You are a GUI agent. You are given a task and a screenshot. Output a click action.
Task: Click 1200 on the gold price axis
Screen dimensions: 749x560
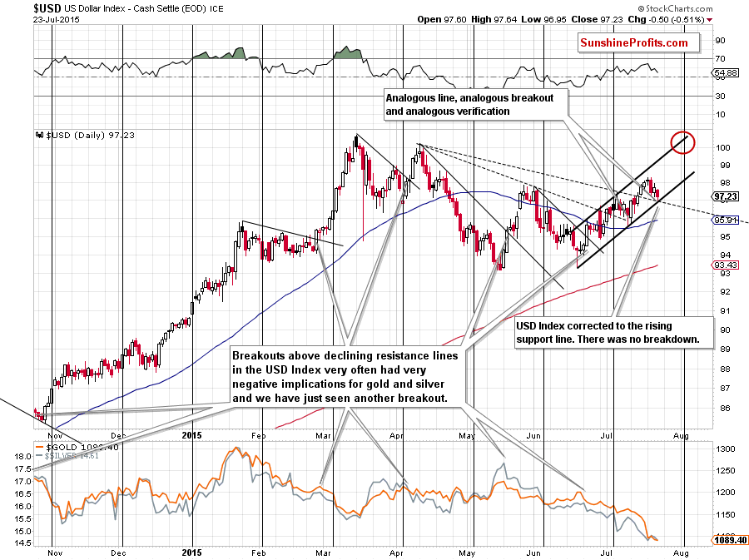(x=725, y=493)
